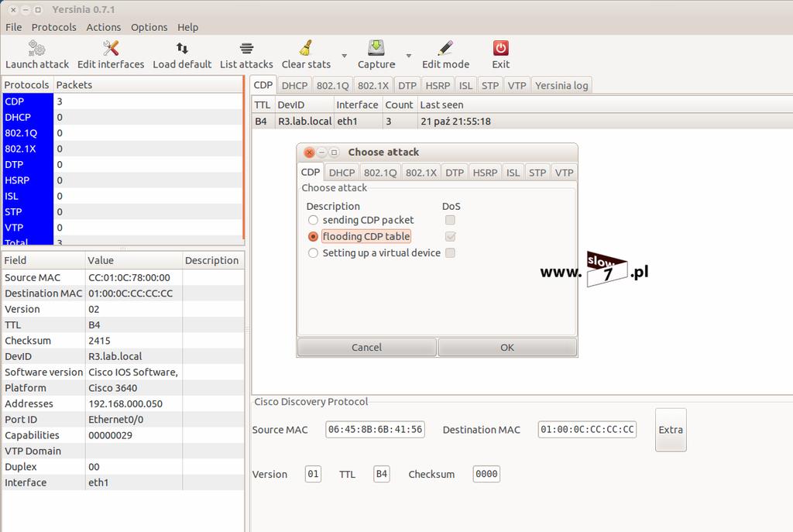Switch to DTP tab in main window
This screenshot has width=793, height=532.
point(407,85)
